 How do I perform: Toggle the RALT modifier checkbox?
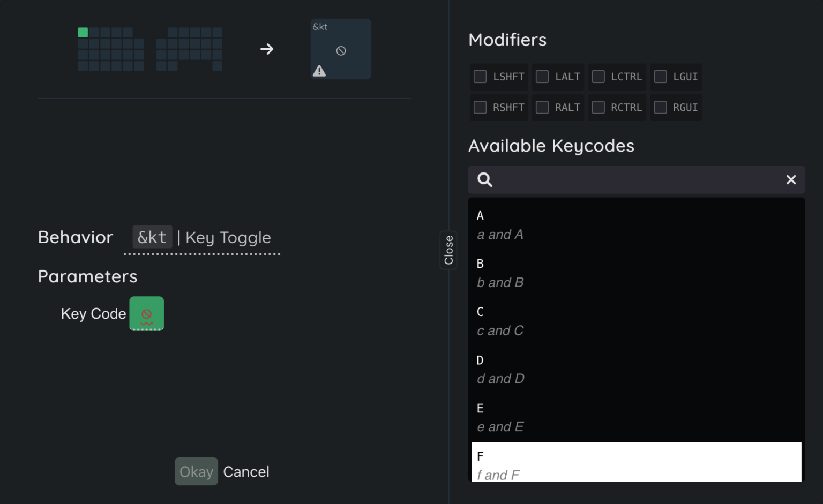542,108
